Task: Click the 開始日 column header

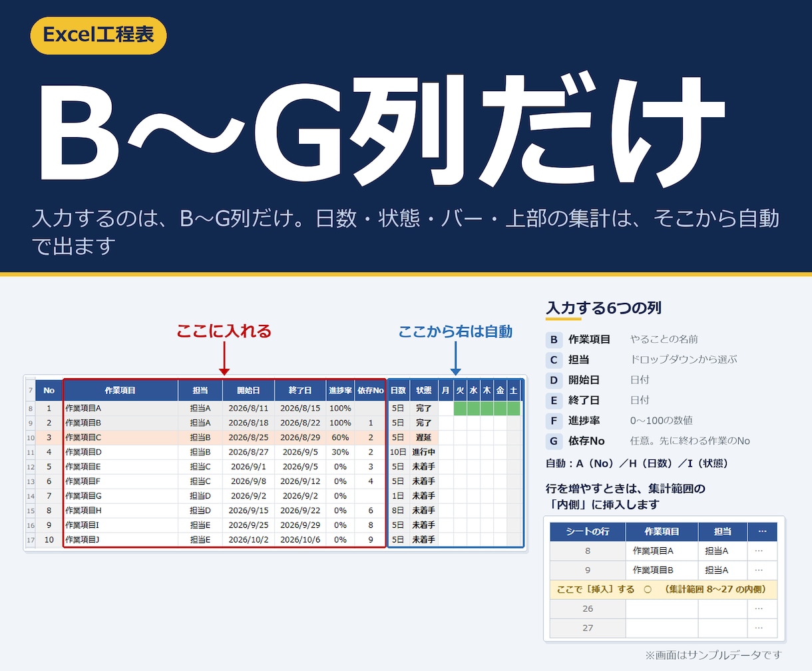Action: pos(248,391)
